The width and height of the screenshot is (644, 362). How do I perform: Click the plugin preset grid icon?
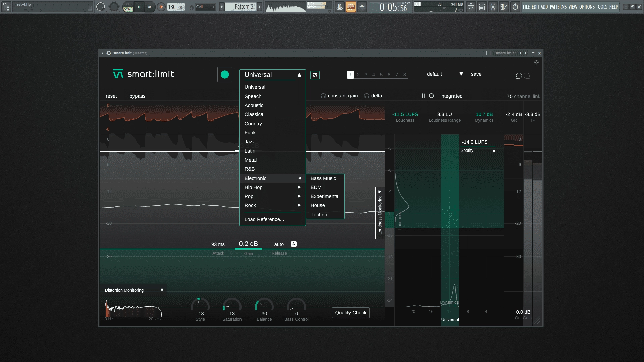[x=488, y=53]
